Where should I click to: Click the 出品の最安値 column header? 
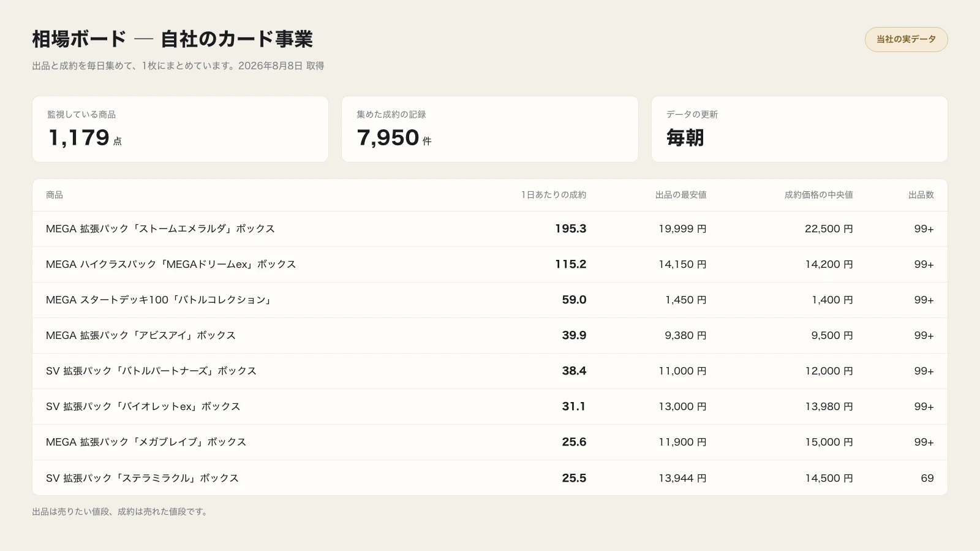pos(680,195)
